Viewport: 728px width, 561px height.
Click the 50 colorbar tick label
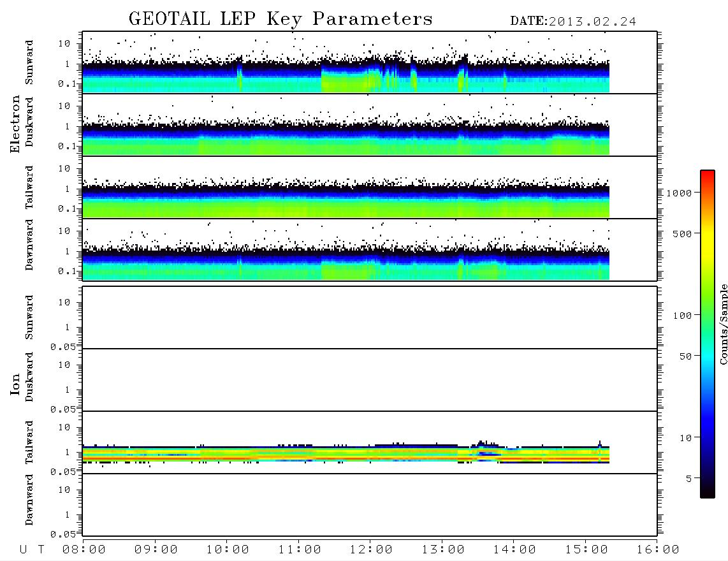[685, 356]
